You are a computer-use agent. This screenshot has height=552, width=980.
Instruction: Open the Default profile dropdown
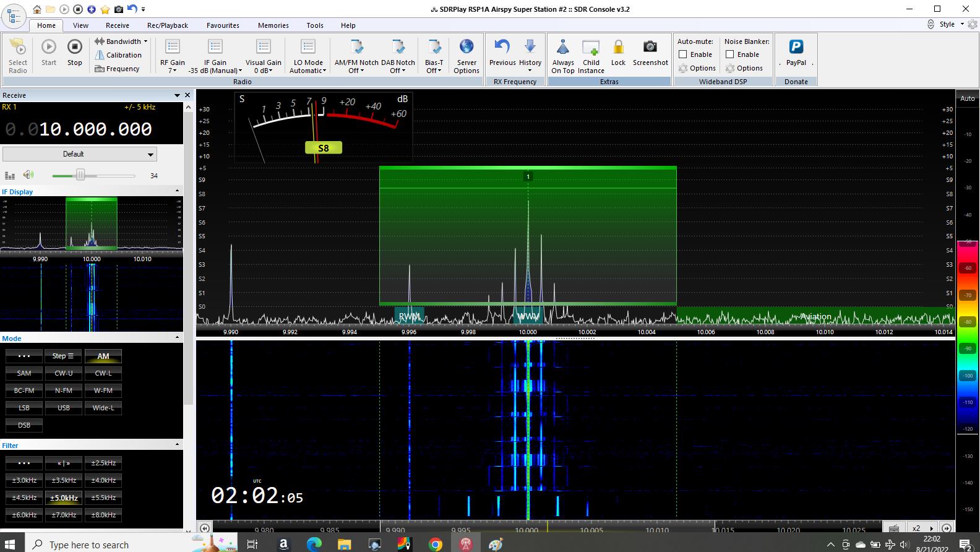click(x=80, y=154)
